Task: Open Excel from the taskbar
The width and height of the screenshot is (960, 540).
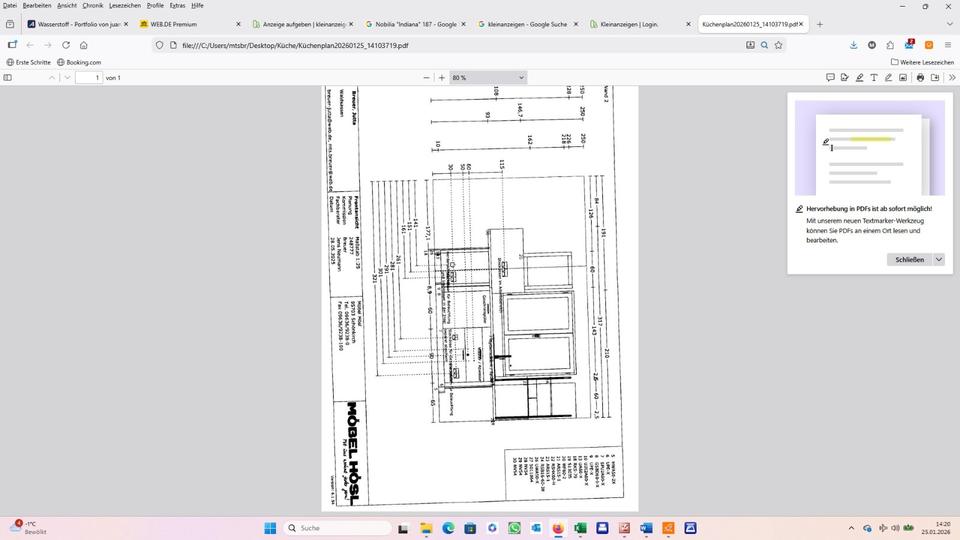Action: [x=580, y=528]
